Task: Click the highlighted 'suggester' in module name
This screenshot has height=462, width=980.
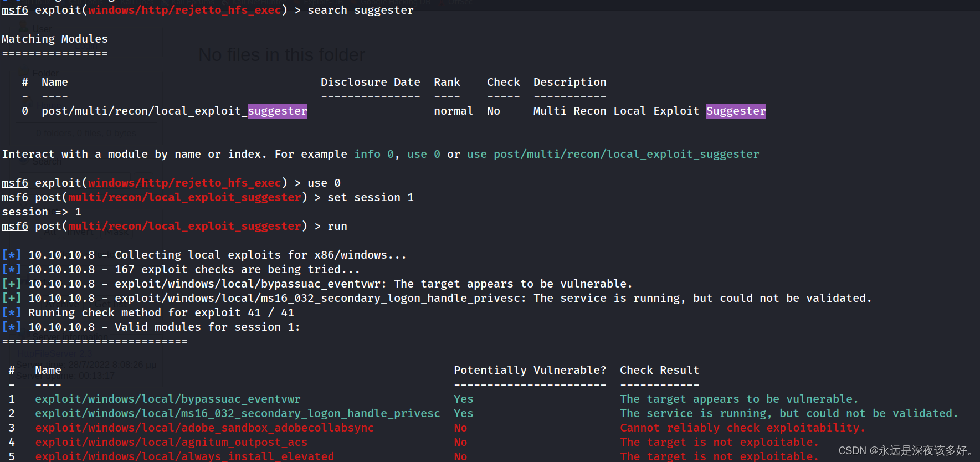Action: coord(278,111)
